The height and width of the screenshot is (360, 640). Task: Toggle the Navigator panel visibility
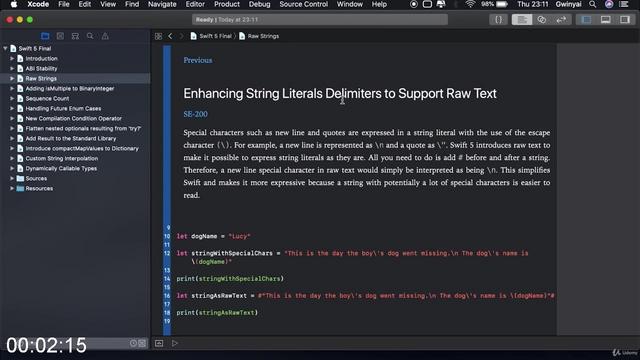[586, 20]
